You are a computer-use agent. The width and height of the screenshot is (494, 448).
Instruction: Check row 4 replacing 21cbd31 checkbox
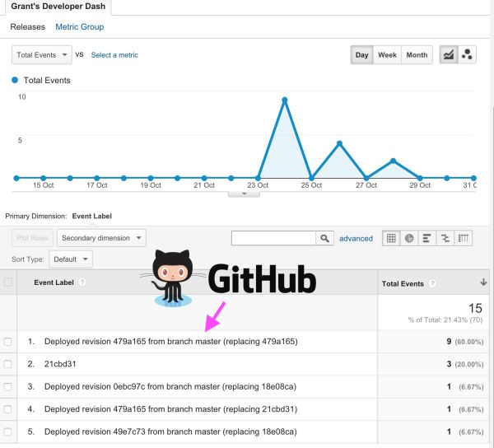point(7,409)
